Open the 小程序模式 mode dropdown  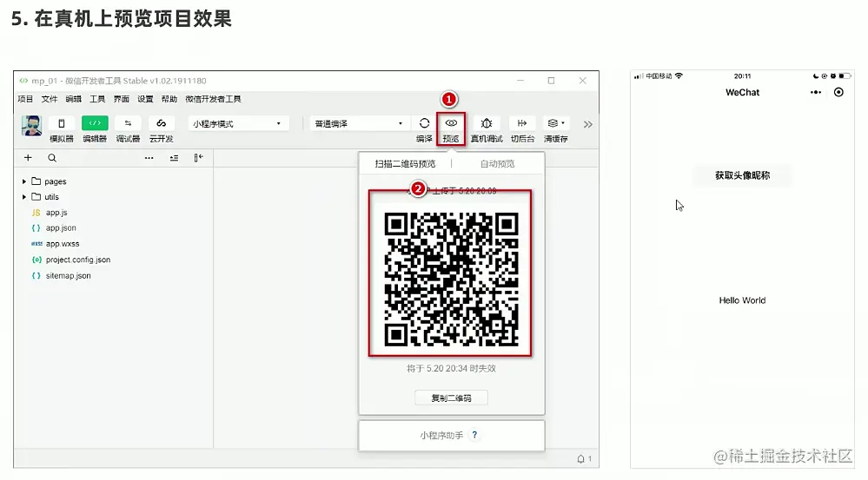[238, 124]
